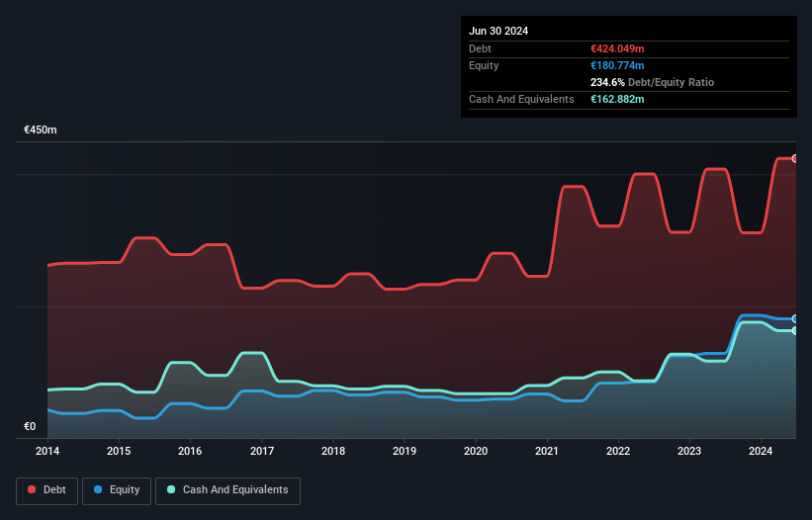Click the €162.882m cash value
The image size is (812, 520).
(x=617, y=99)
